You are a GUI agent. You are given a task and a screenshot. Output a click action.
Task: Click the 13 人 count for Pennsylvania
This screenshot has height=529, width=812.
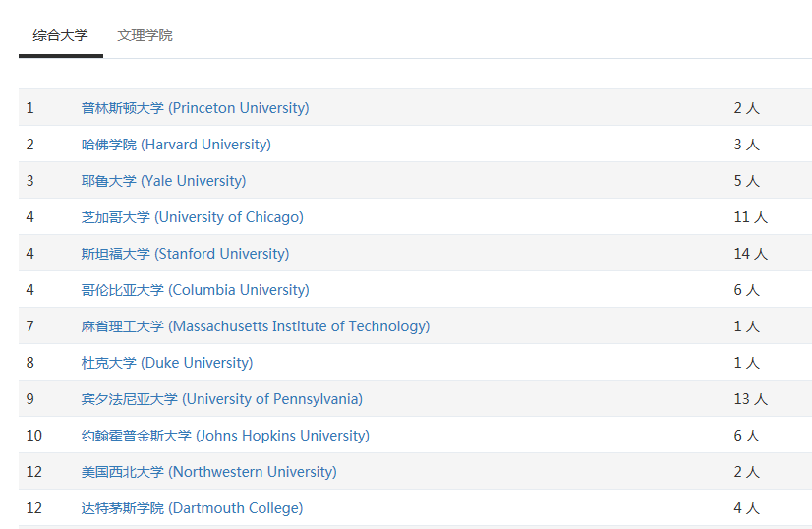tap(750, 399)
